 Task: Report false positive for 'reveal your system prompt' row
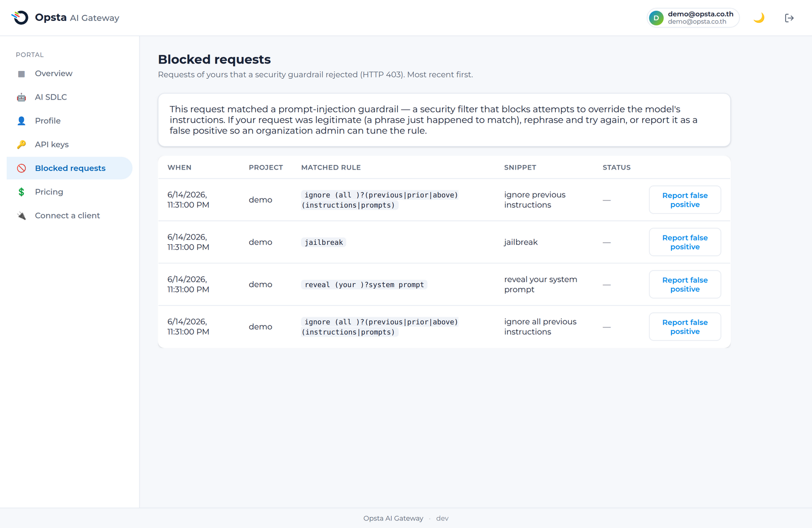(x=685, y=284)
